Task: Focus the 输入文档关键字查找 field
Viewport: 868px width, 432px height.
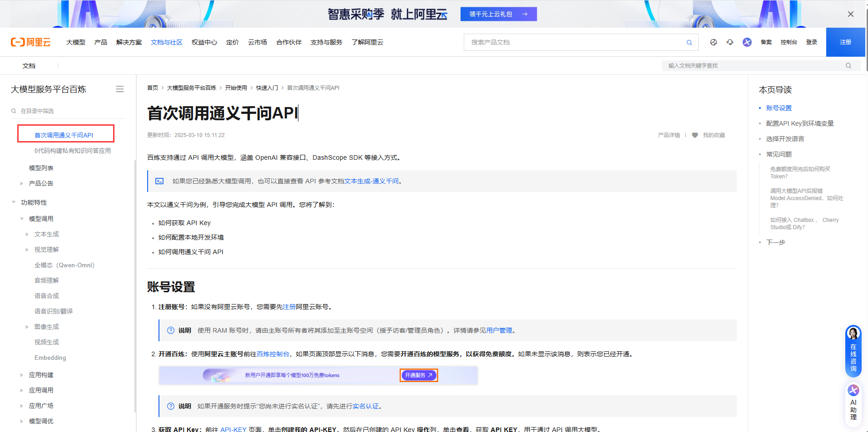Action: click(x=761, y=66)
